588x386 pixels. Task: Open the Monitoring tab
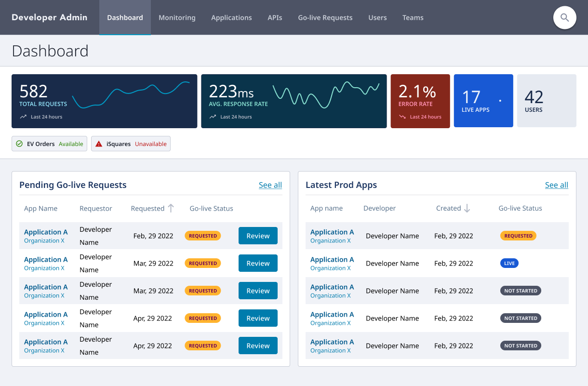[177, 18]
